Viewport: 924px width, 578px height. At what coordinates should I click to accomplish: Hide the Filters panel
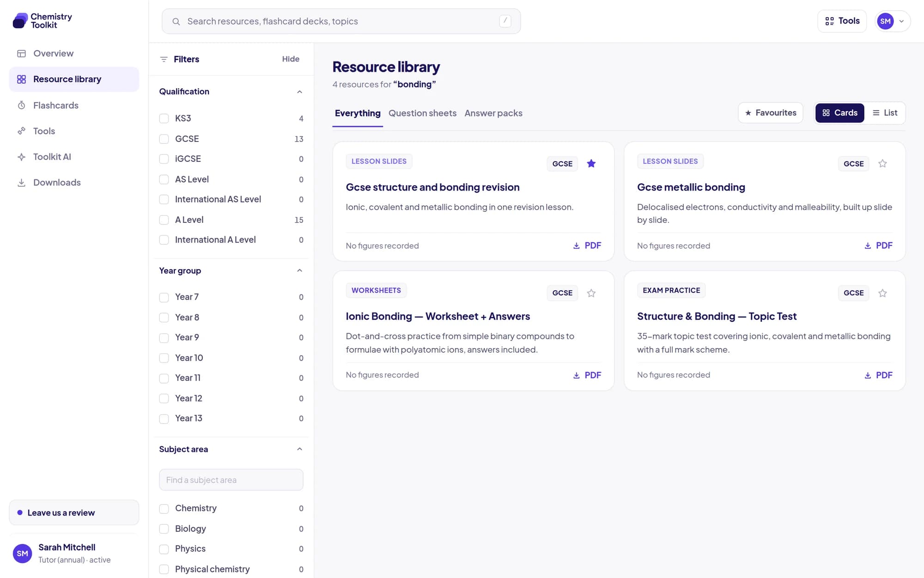point(291,59)
